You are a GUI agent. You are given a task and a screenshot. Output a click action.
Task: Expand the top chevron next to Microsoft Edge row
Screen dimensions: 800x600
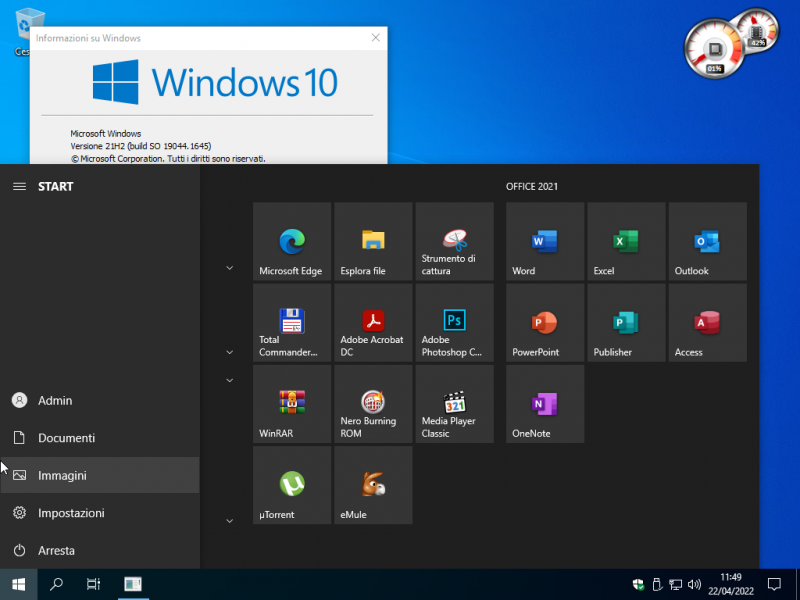point(229,268)
